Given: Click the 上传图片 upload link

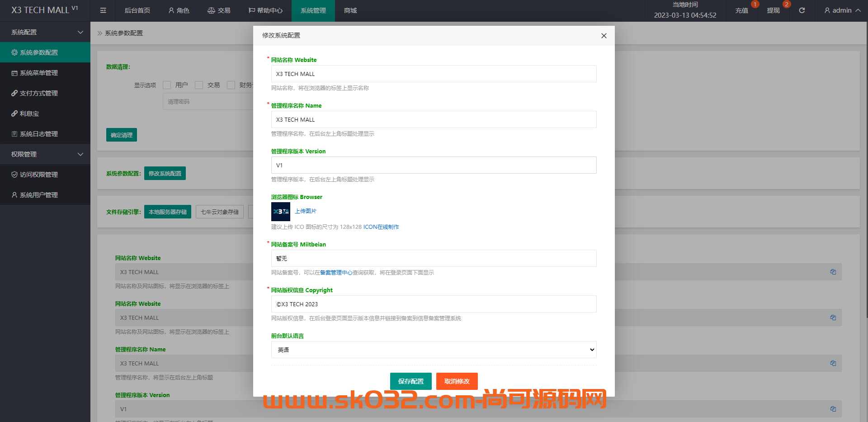Looking at the screenshot, I should (306, 211).
